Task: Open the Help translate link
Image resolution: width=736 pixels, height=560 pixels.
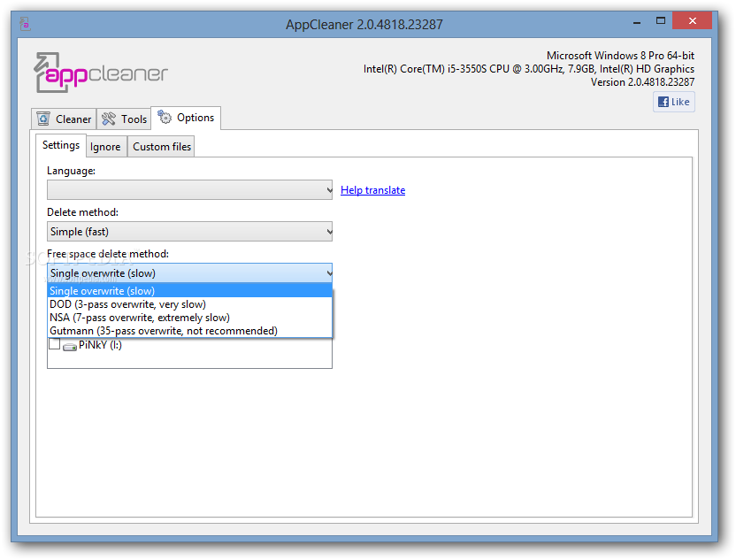Action: click(x=372, y=190)
